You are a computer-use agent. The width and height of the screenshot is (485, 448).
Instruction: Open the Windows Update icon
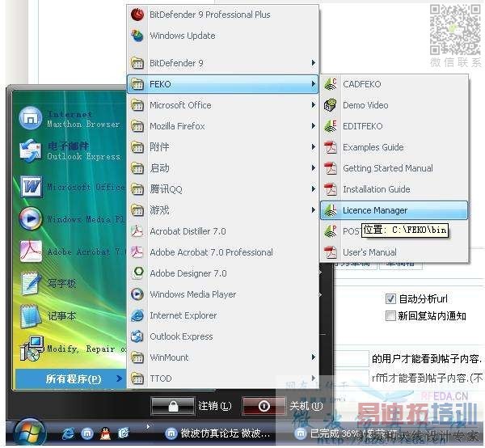click(x=137, y=36)
